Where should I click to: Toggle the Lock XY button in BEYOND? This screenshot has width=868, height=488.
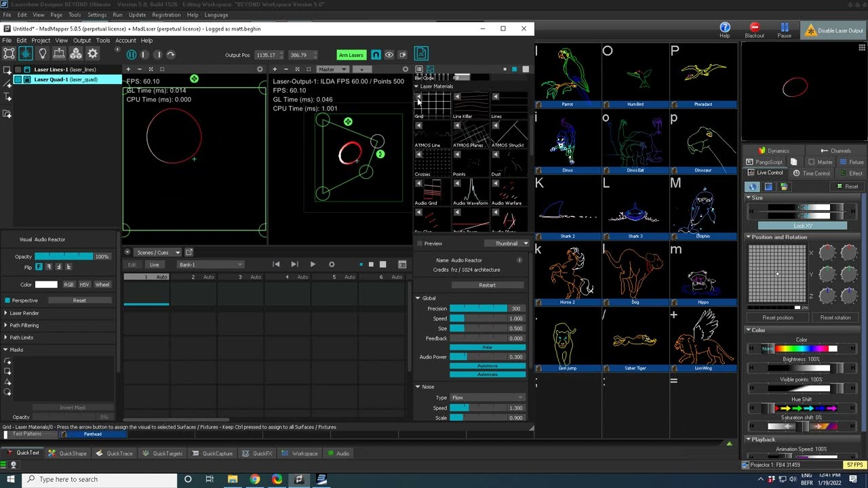[802, 226]
